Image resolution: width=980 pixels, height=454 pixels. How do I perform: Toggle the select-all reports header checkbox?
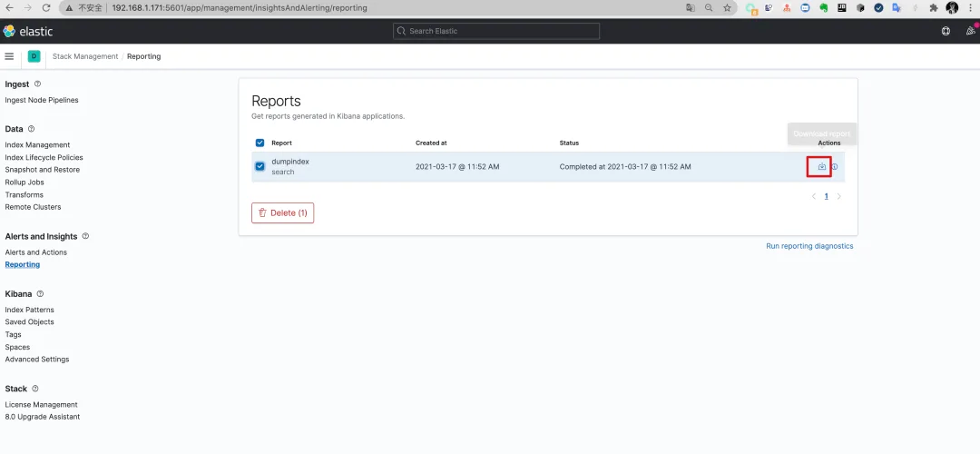click(x=260, y=143)
